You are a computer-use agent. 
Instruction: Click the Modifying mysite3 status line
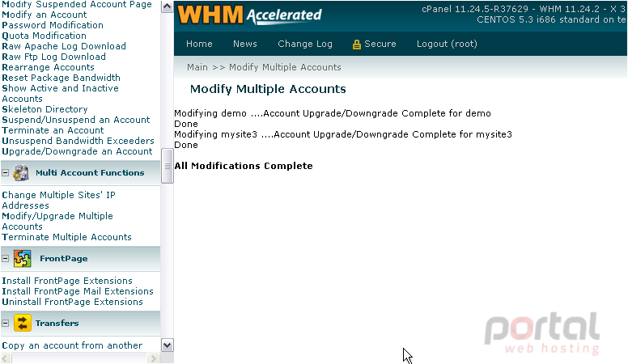pyautogui.click(x=343, y=134)
